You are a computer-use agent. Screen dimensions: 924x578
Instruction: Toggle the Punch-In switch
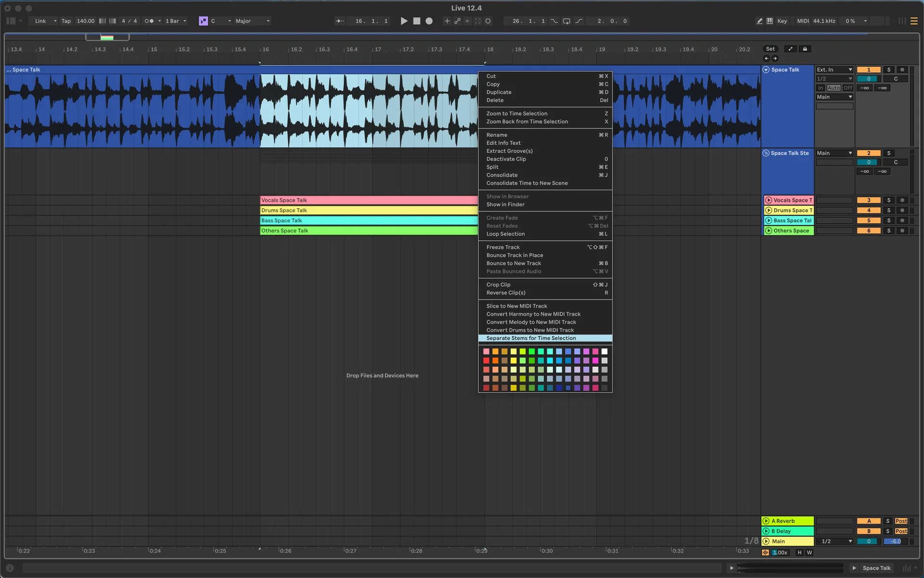(x=554, y=21)
